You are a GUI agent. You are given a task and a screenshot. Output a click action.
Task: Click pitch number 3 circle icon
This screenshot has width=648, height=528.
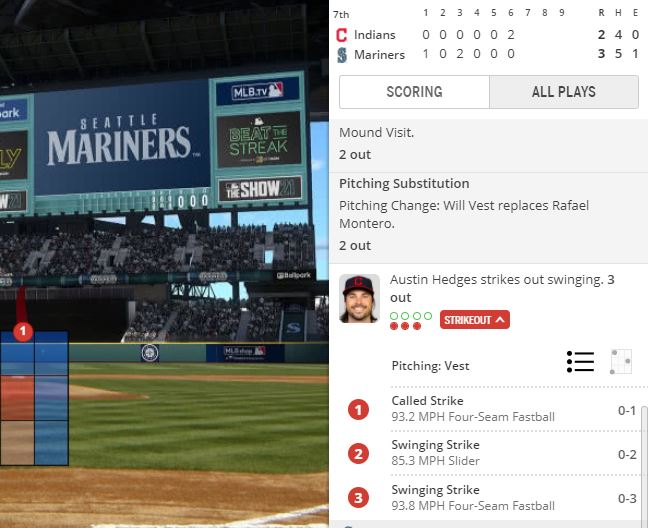358,498
